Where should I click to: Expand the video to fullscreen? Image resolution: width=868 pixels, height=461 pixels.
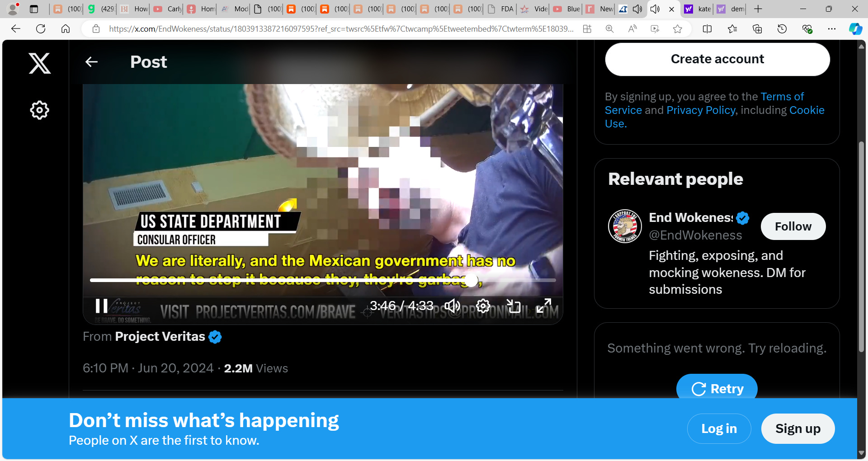point(544,306)
